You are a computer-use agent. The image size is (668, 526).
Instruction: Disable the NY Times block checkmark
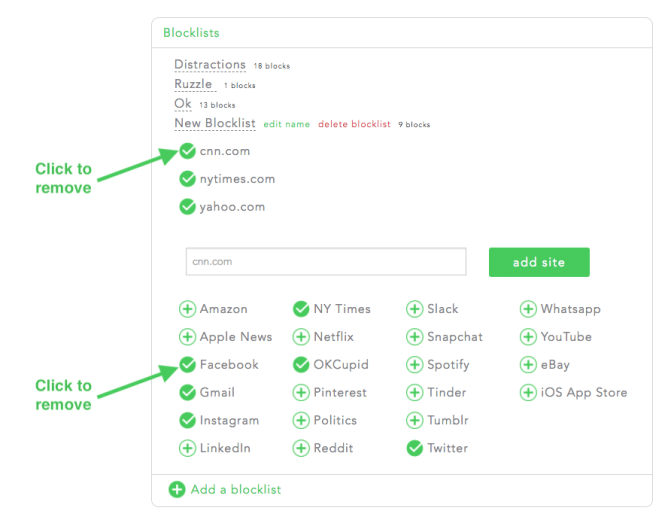click(301, 309)
